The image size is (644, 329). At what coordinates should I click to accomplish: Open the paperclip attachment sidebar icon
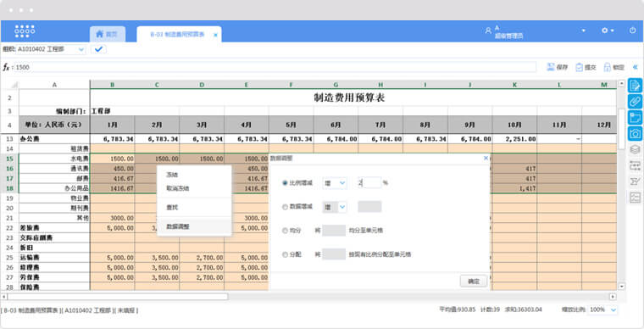pyautogui.click(x=635, y=102)
